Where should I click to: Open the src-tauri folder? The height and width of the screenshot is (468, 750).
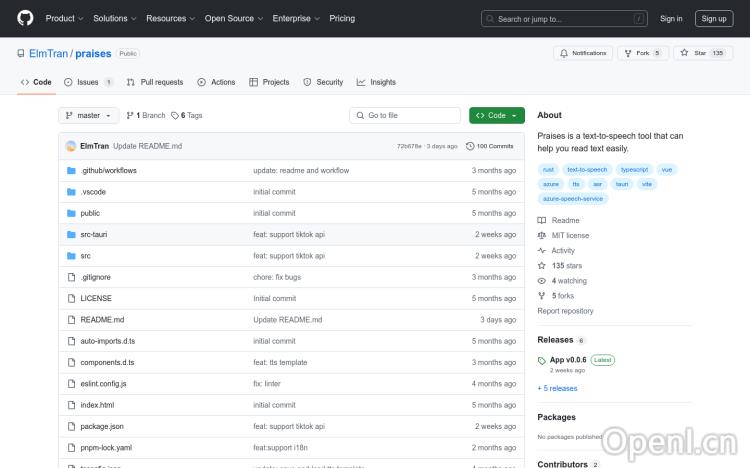[94, 234]
